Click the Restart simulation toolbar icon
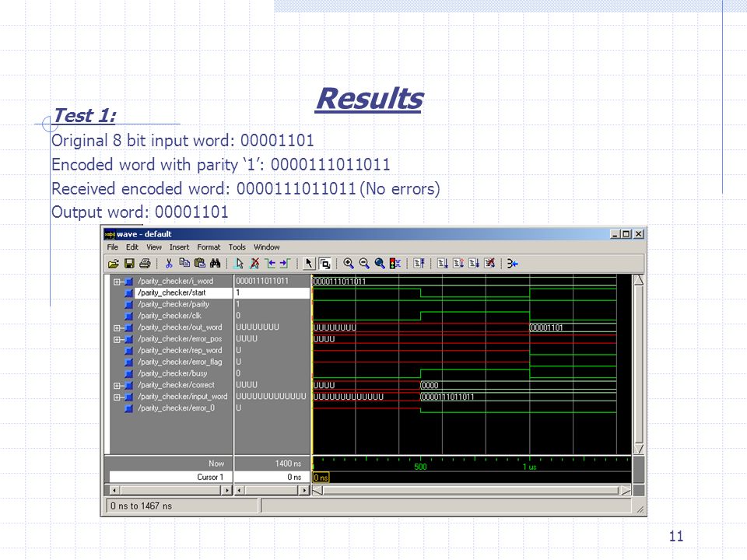 pos(419,264)
